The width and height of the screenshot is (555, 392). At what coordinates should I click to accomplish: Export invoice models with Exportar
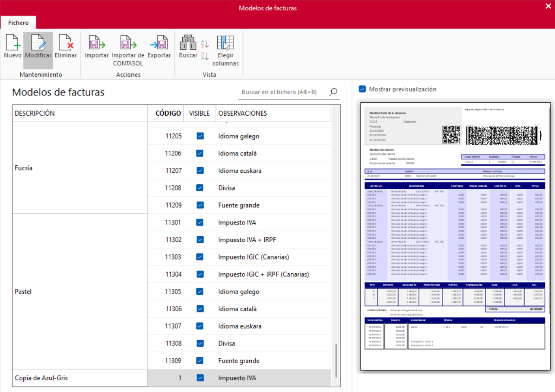159,47
